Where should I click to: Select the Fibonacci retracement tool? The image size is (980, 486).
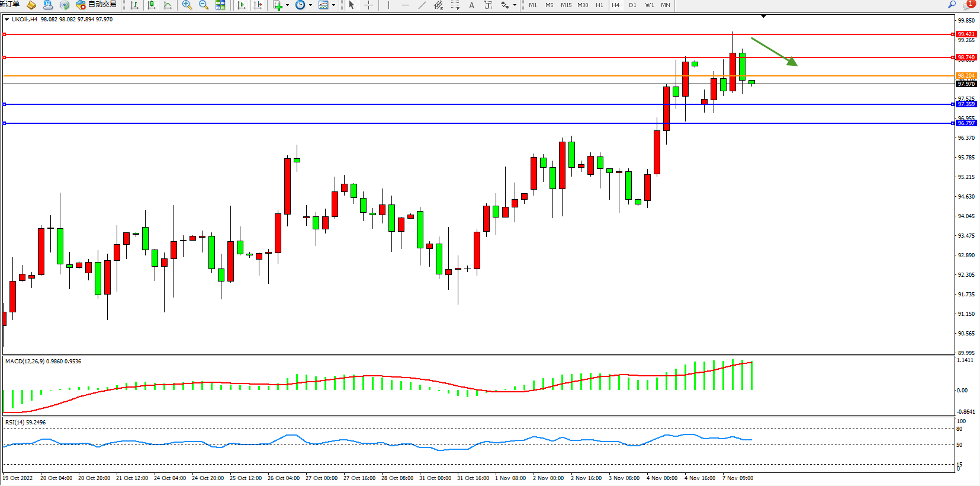(455, 5)
